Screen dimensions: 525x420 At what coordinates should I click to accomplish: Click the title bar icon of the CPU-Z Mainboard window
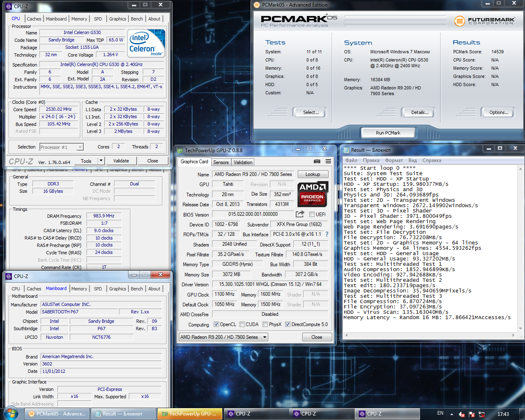coord(9,276)
